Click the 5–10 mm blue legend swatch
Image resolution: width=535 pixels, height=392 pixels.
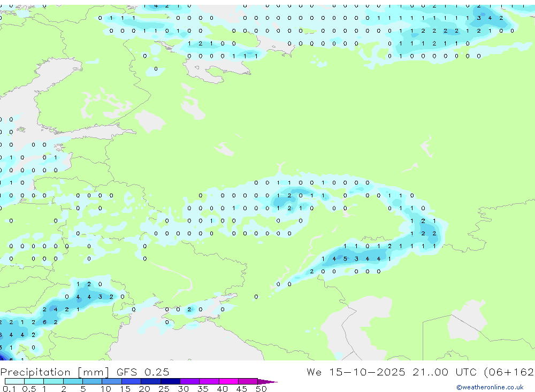pos(92,381)
